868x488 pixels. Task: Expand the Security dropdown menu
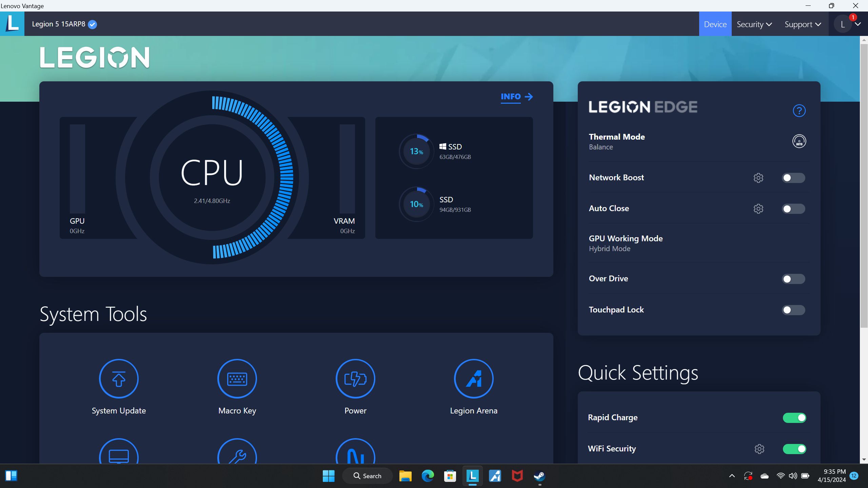(x=754, y=24)
